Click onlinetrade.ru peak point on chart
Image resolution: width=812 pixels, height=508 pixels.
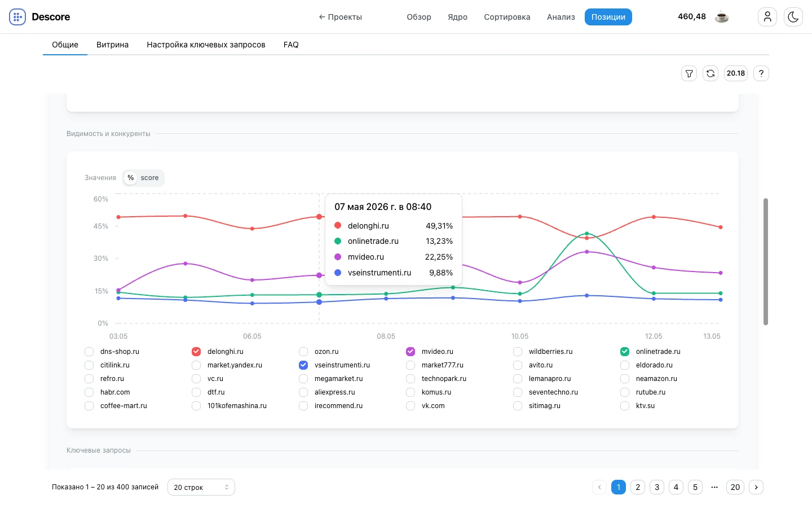[x=587, y=233]
